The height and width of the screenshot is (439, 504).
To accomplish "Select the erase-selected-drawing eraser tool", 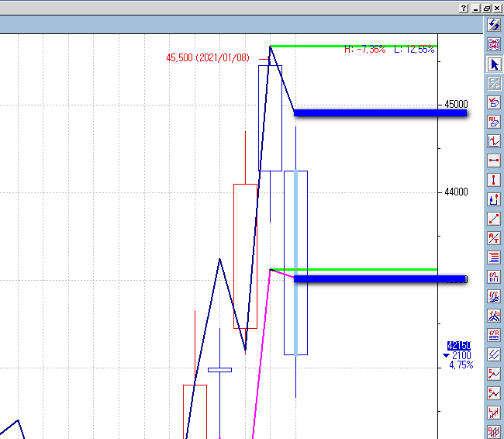I will point(494,102).
